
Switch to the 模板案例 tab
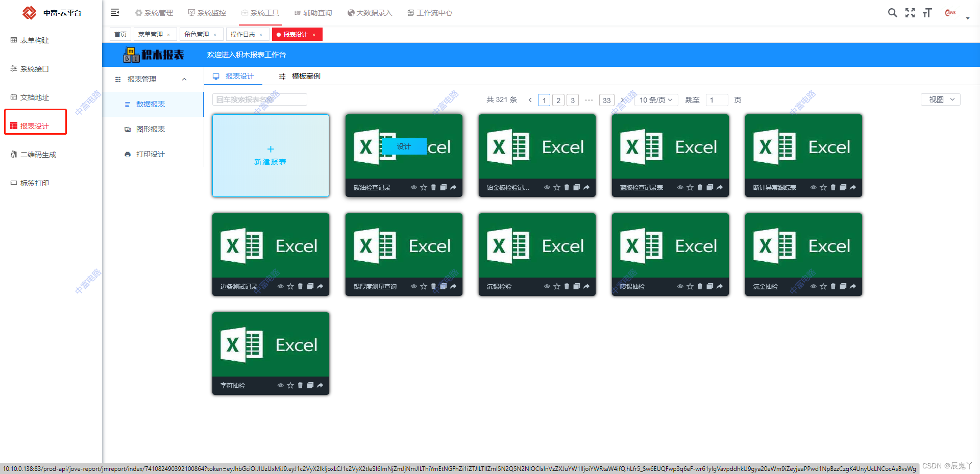(x=300, y=76)
